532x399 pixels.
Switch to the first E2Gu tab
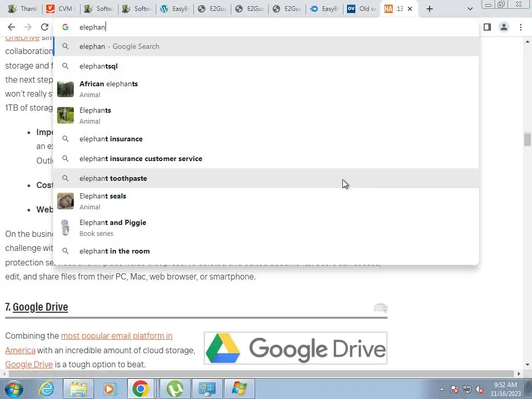tap(212, 9)
